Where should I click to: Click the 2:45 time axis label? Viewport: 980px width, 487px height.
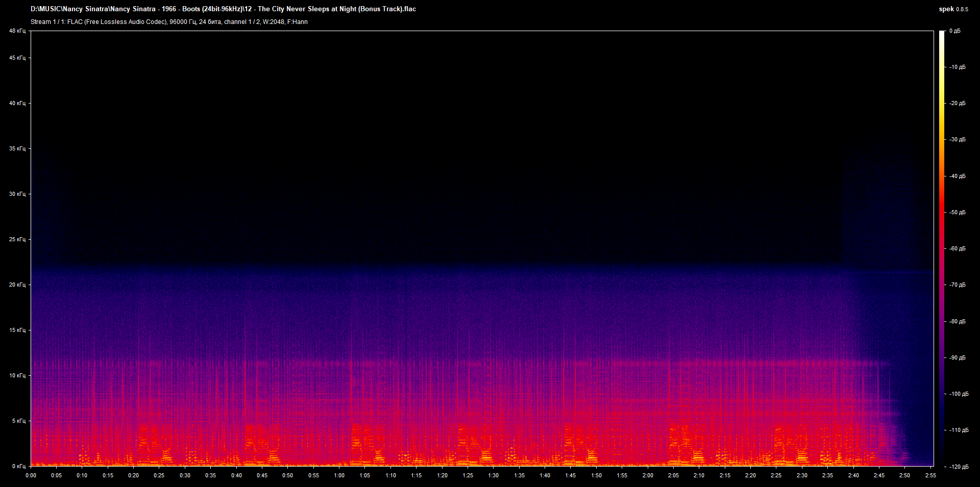(x=879, y=476)
